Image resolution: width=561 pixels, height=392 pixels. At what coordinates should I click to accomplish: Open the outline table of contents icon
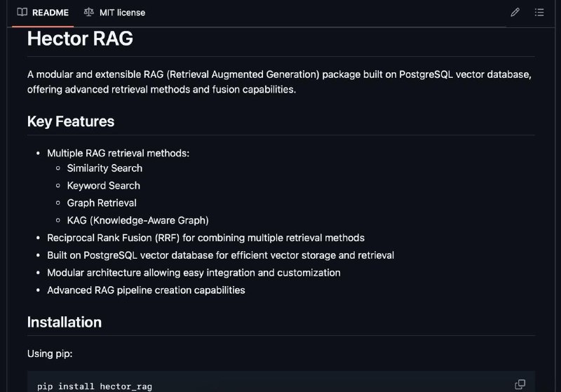click(539, 13)
